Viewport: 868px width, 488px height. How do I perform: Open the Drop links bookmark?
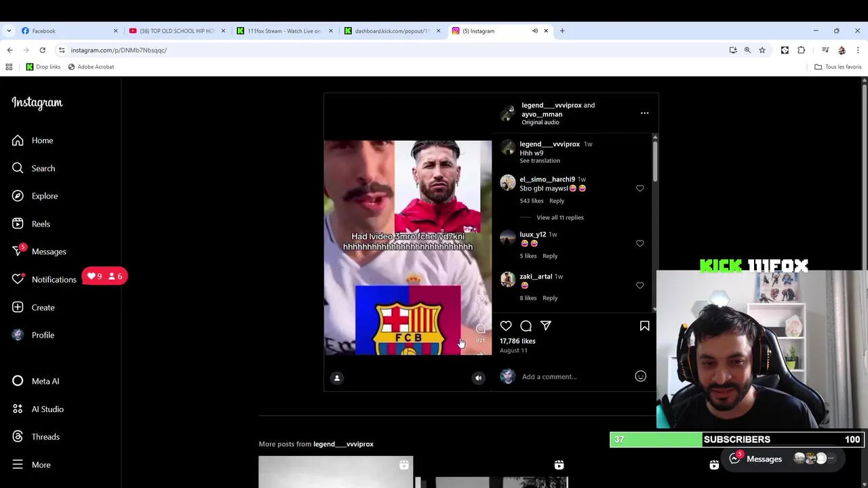43,67
